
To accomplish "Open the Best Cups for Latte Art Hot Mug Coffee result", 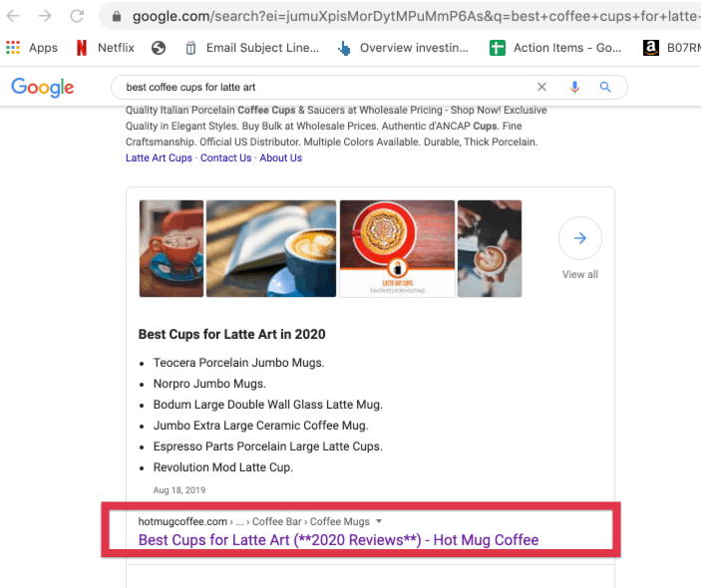I will pyautogui.click(x=338, y=540).
